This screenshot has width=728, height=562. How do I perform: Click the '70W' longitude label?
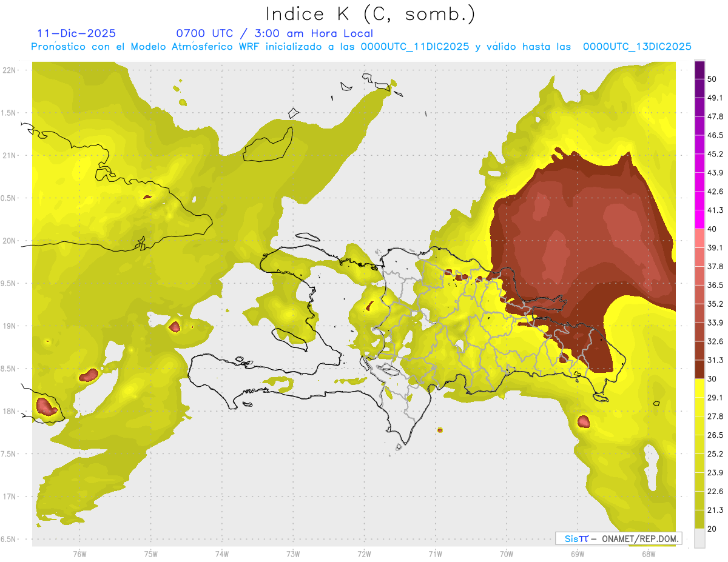click(507, 554)
